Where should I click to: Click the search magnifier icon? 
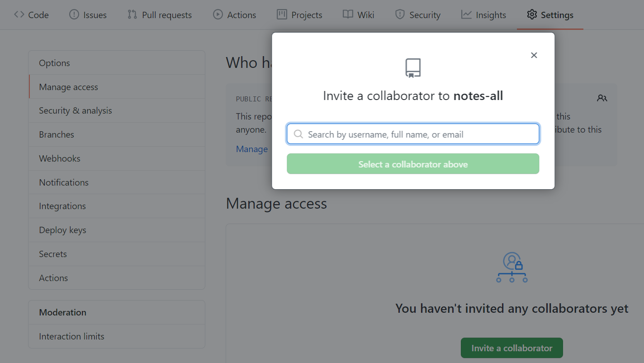point(298,134)
